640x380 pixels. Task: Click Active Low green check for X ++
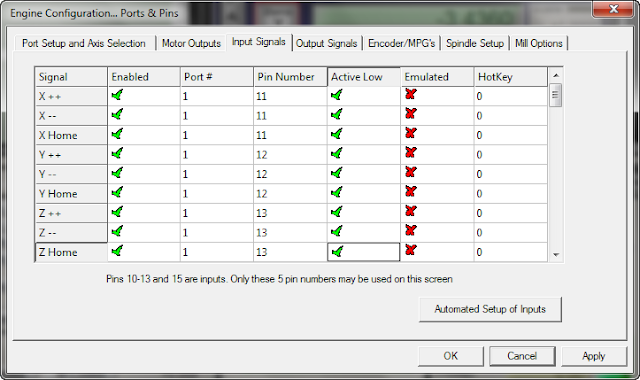pos(337,96)
